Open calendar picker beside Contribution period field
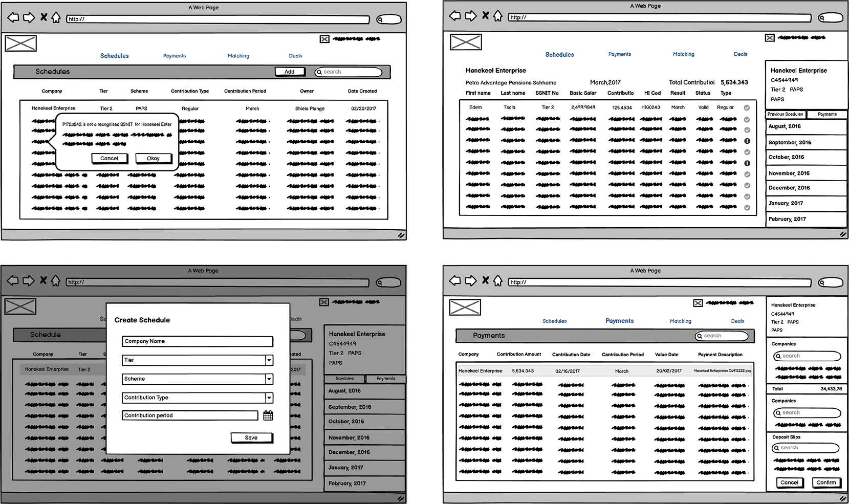Screen dimensions: 849x504 tap(268, 415)
